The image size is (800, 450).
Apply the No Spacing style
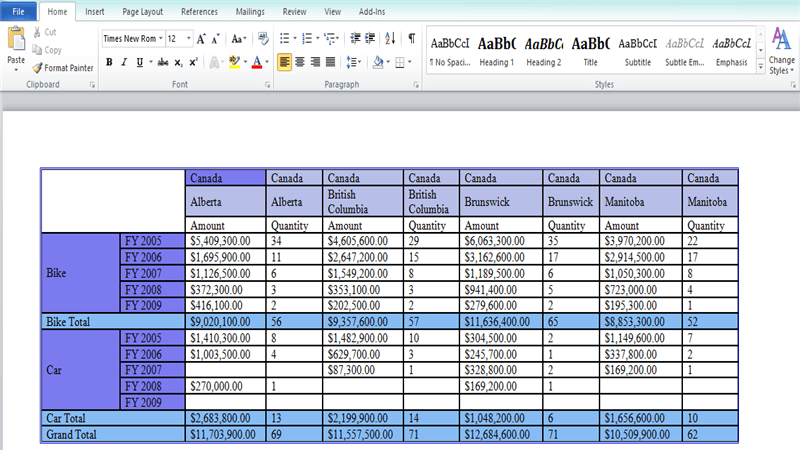coord(449,51)
